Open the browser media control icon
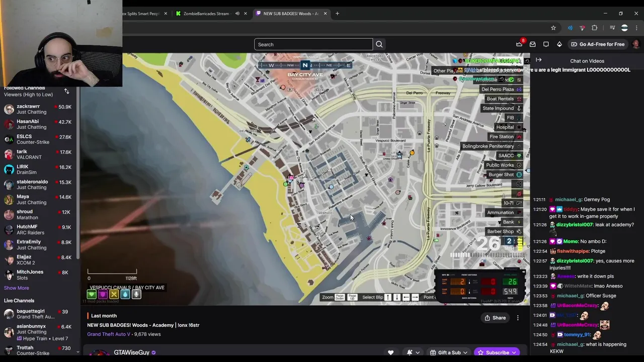The image size is (644, 362). pyautogui.click(x=612, y=28)
